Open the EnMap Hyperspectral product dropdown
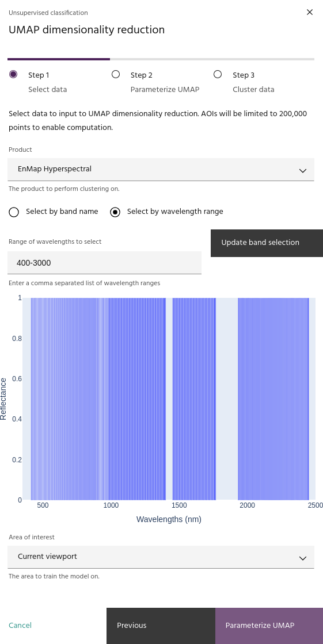Viewport: 323px width, 644px height. coord(161,169)
